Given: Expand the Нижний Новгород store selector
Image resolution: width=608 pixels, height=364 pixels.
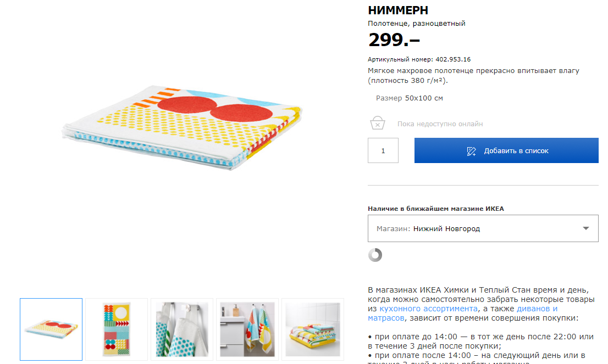Looking at the screenshot, I should click(x=483, y=228).
